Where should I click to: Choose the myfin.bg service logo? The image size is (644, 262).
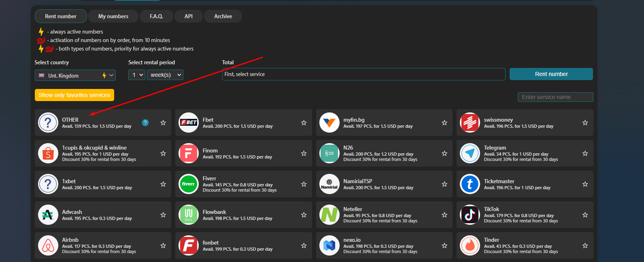pos(329,123)
